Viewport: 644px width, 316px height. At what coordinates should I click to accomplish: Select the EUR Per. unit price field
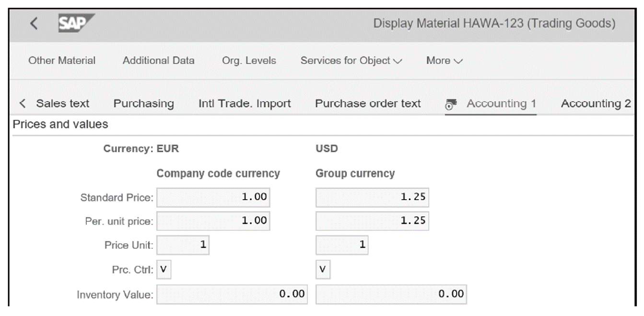(213, 221)
